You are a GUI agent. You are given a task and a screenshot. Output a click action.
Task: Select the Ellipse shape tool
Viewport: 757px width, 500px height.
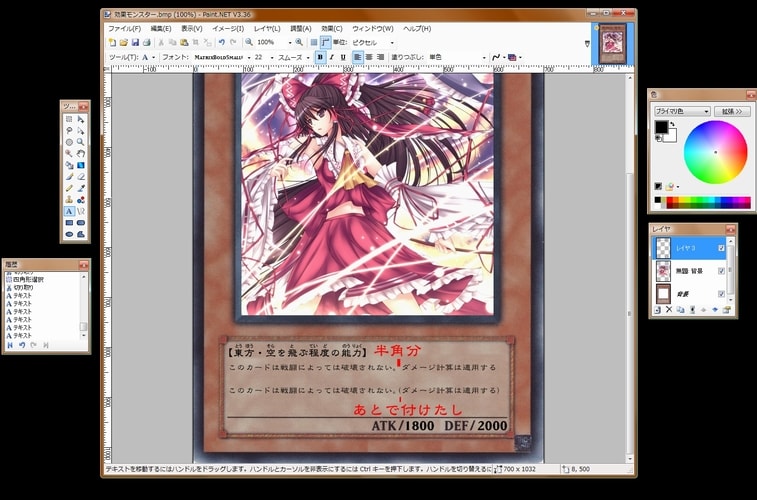[69, 235]
